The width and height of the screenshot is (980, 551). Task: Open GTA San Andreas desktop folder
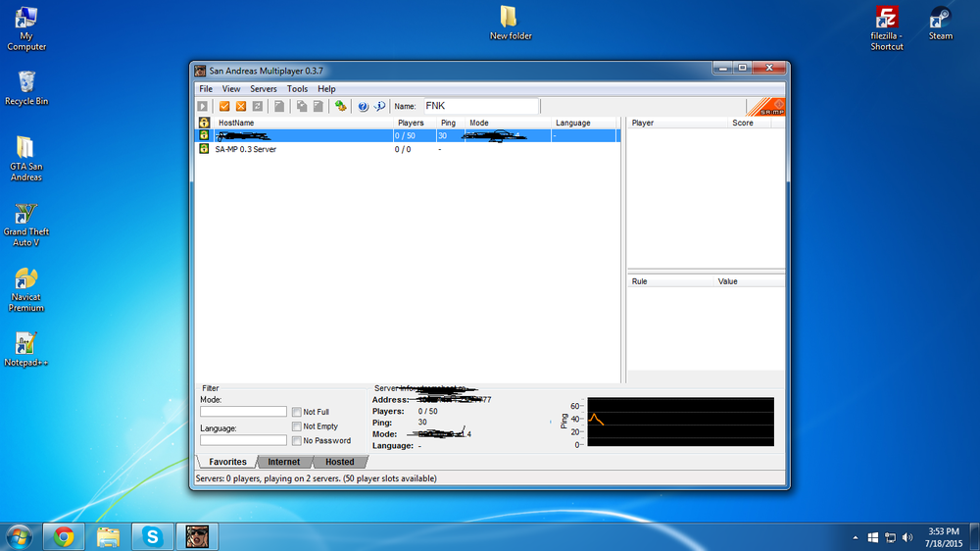tap(26, 158)
